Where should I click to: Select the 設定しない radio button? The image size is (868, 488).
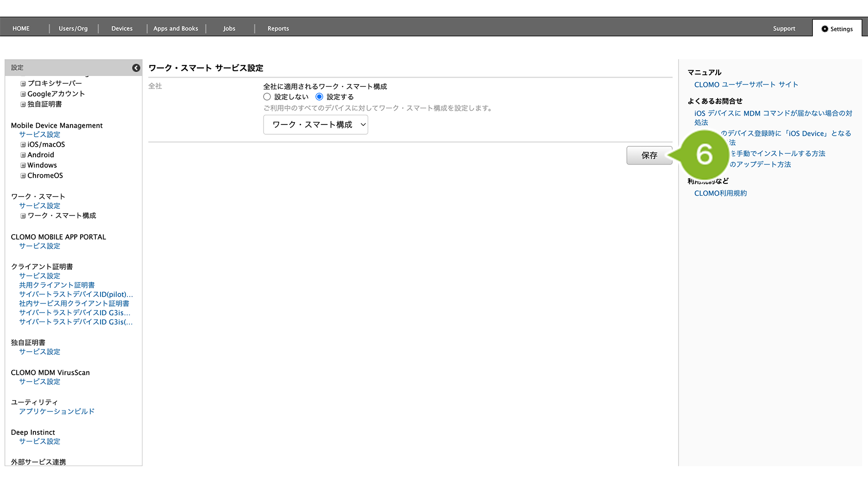pos(267,97)
